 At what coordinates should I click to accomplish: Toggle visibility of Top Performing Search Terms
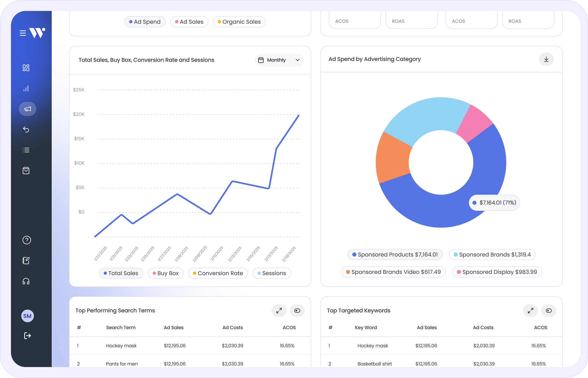click(297, 311)
